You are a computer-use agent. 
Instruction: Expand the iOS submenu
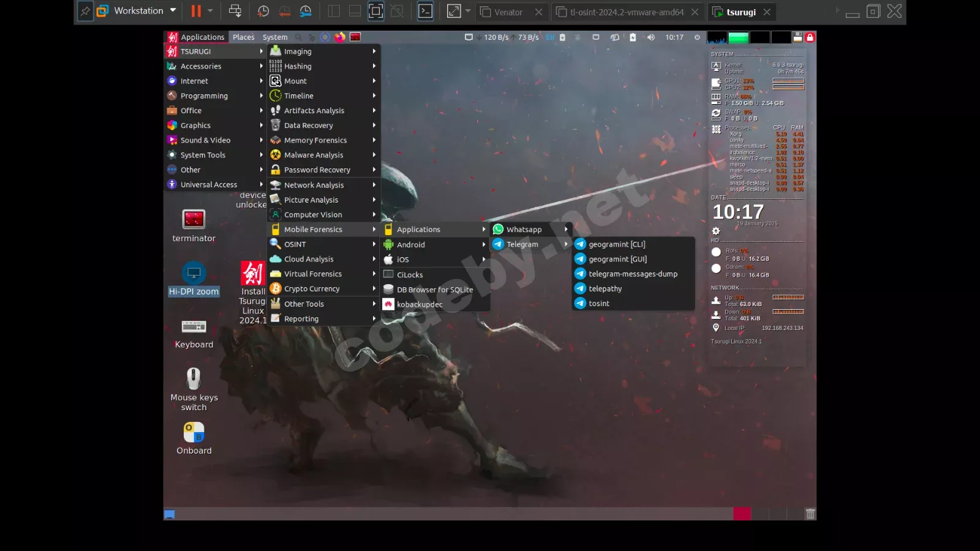tap(435, 260)
